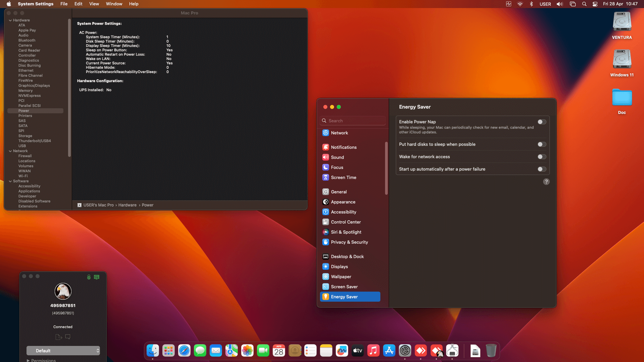Expand the Permissions section in AnyDesk

(28, 361)
